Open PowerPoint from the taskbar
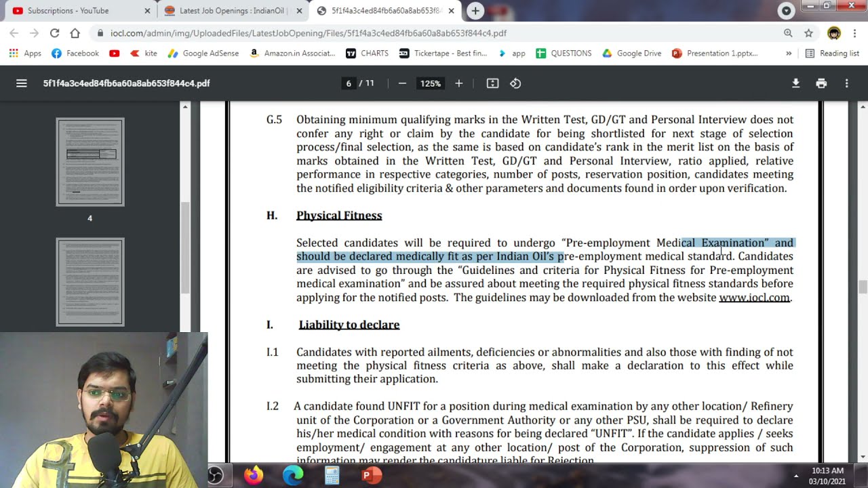The image size is (868, 488). (372, 475)
